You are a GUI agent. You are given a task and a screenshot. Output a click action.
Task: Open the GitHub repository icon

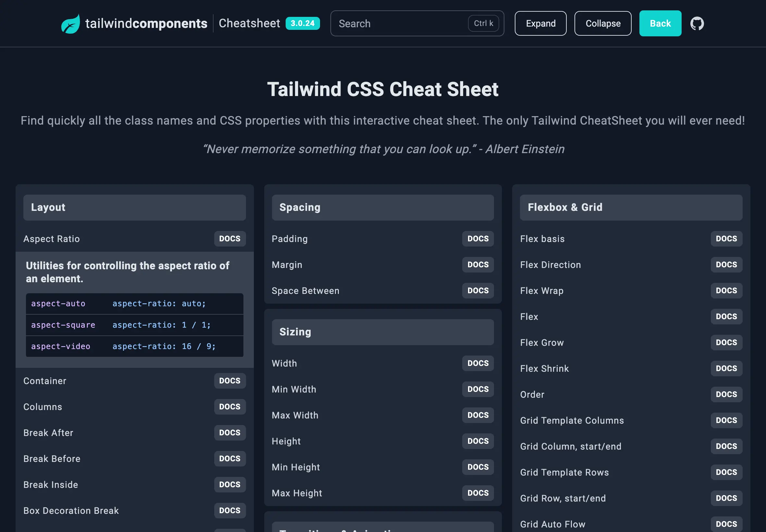(697, 23)
